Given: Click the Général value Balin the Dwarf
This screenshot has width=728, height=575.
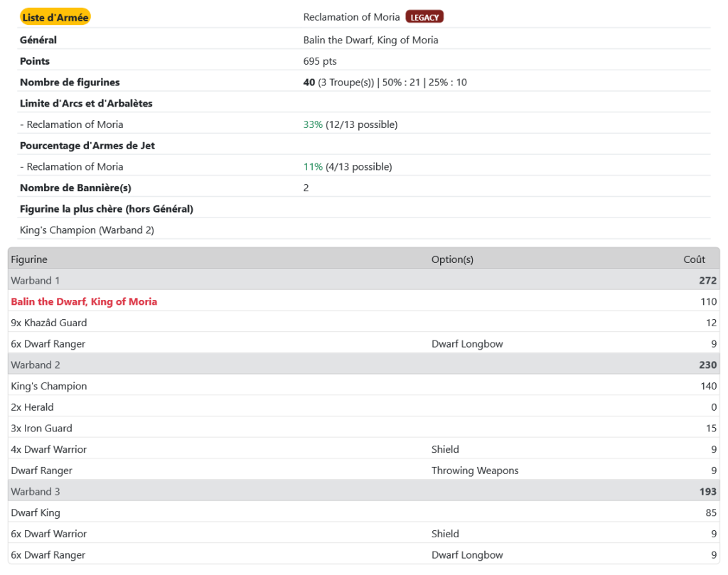Looking at the screenshot, I should (370, 40).
